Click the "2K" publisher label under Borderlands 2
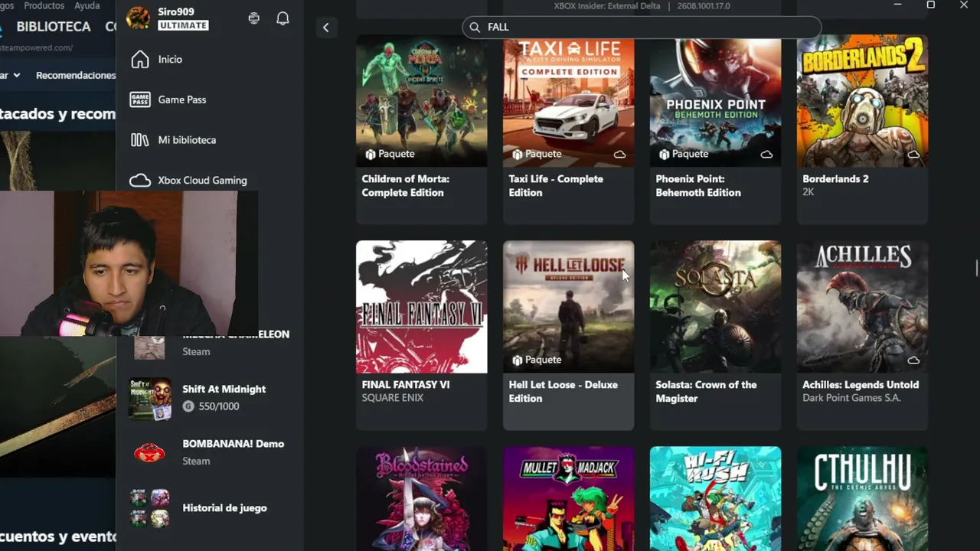Screen dimensions: 980x551 click(808, 192)
